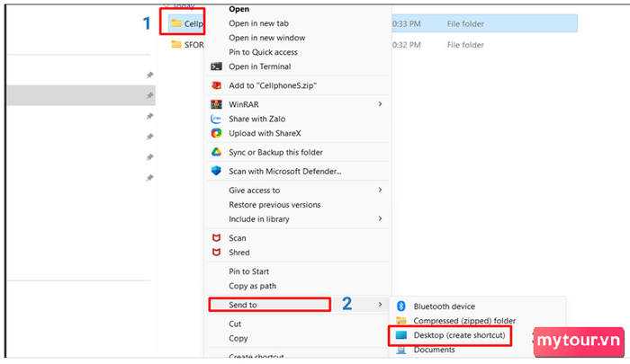
Task: Click the Google Drive icon beside Sync or Backup
Action: [216, 152]
